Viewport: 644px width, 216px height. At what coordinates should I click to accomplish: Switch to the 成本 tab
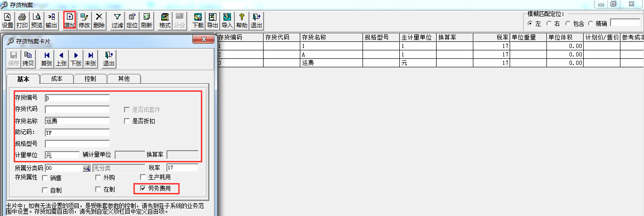[57, 79]
